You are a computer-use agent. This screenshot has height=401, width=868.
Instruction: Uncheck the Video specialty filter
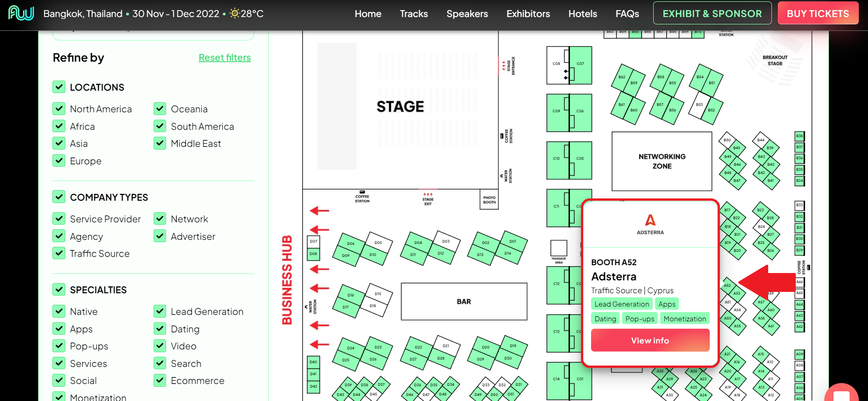tap(160, 346)
